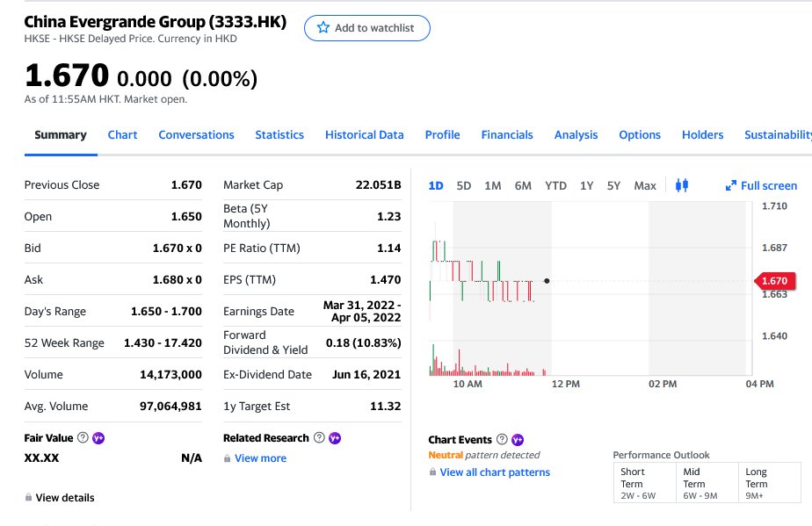Click the Related Research premium Y+ badge

pyautogui.click(x=335, y=438)
